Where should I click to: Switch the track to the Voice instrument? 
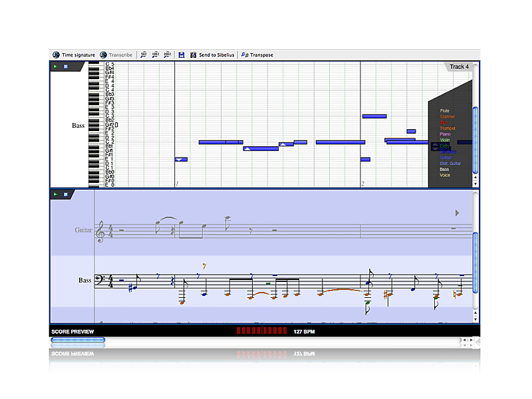pyautogui.click(x=444, y=176)
